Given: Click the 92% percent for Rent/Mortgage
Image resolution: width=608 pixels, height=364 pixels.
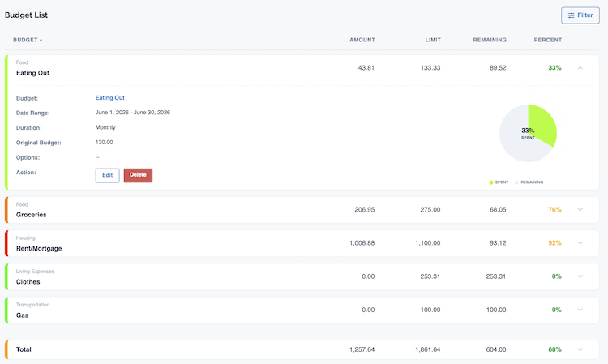Looking at the screenshot, I should pyautogui.click(x=554, y=243).
